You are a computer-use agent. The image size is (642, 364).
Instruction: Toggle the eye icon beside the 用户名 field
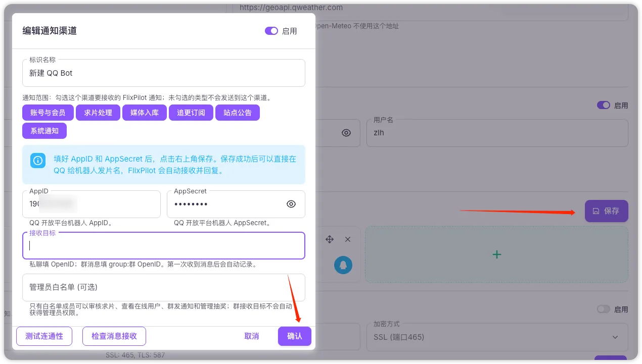click(x=346, y=133)
